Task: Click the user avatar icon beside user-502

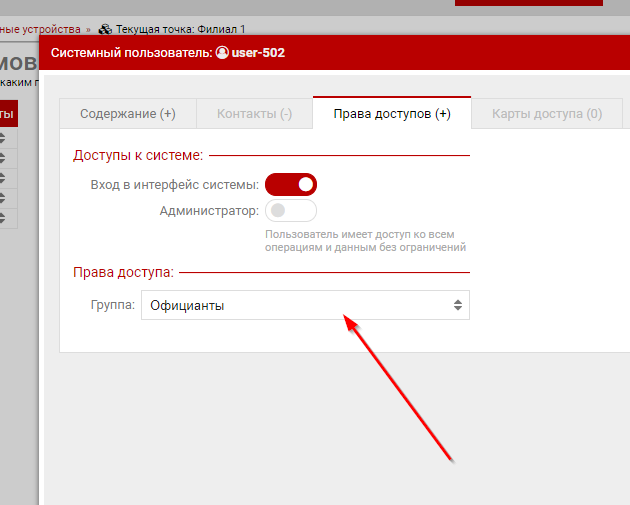Action: pos(222,53)
